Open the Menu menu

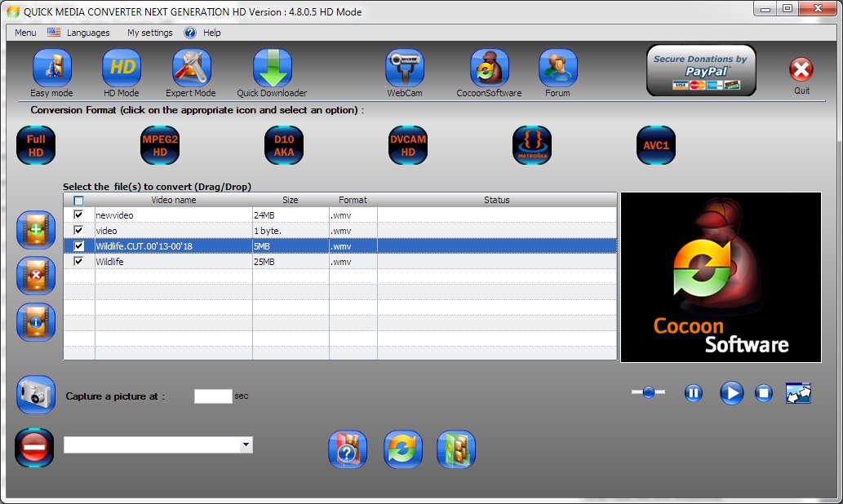[25, 33]
